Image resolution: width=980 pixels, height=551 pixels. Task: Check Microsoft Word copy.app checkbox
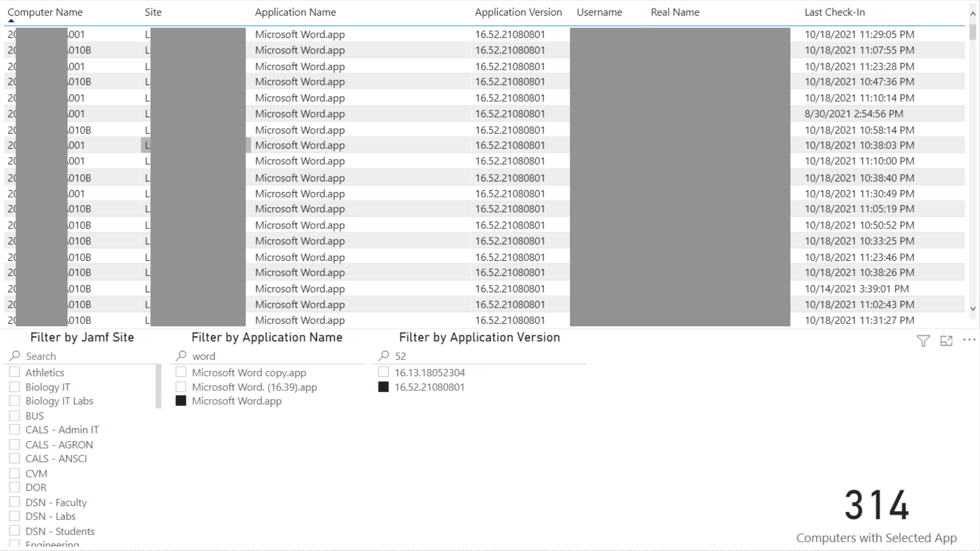pos(181,372)
